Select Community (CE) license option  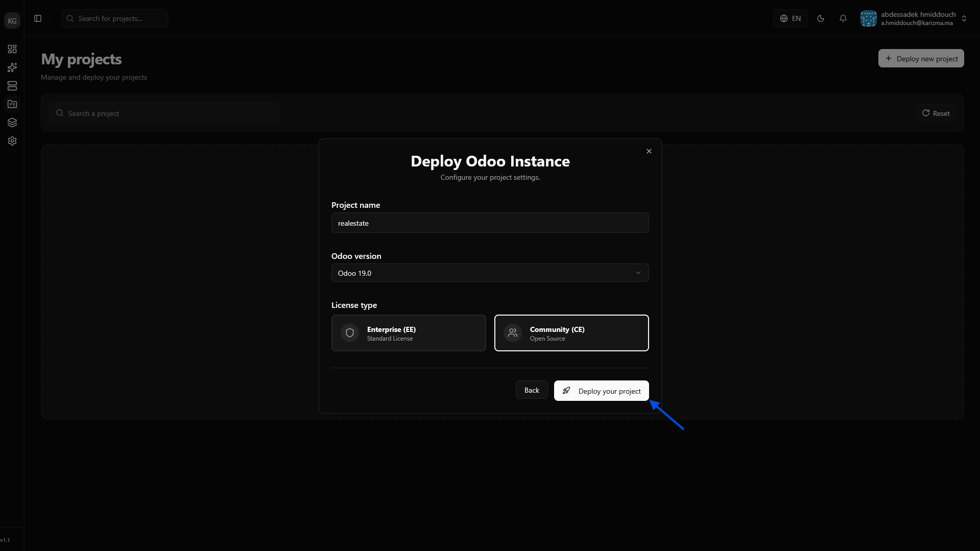(571, 333)
